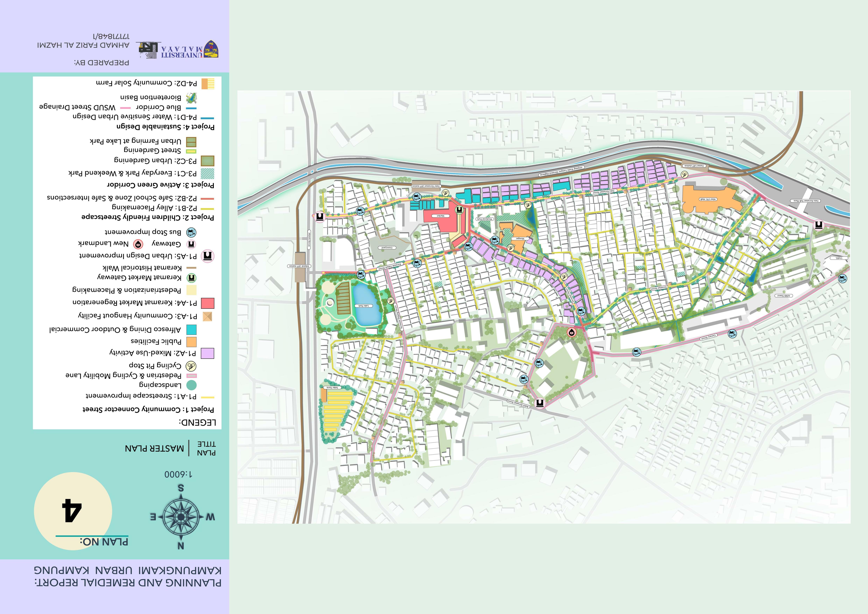The image size is (868, 614).
Task: Click the plan number 4 circle
Action: click(73, 511)
